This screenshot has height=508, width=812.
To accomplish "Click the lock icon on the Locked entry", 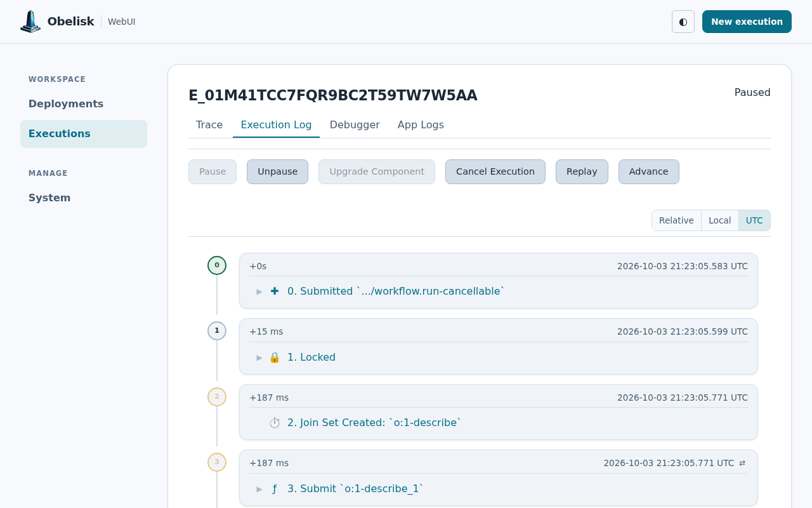I will point(275,357).
